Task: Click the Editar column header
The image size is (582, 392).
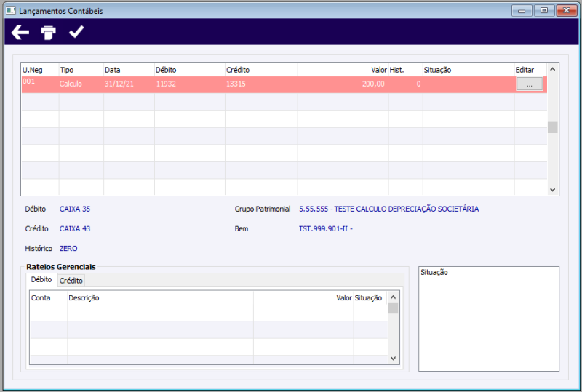Action: coord(530,70)
